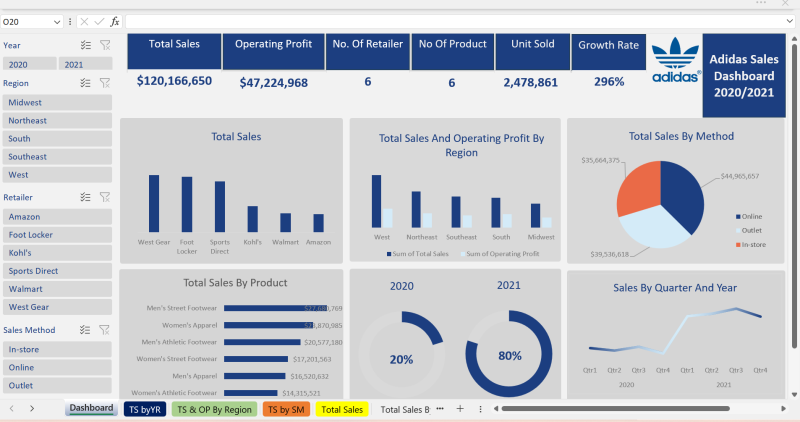Viewport: 800px width, 422px height.
Task: Click inside the formula bar input
Action: [x=450, y=21]
